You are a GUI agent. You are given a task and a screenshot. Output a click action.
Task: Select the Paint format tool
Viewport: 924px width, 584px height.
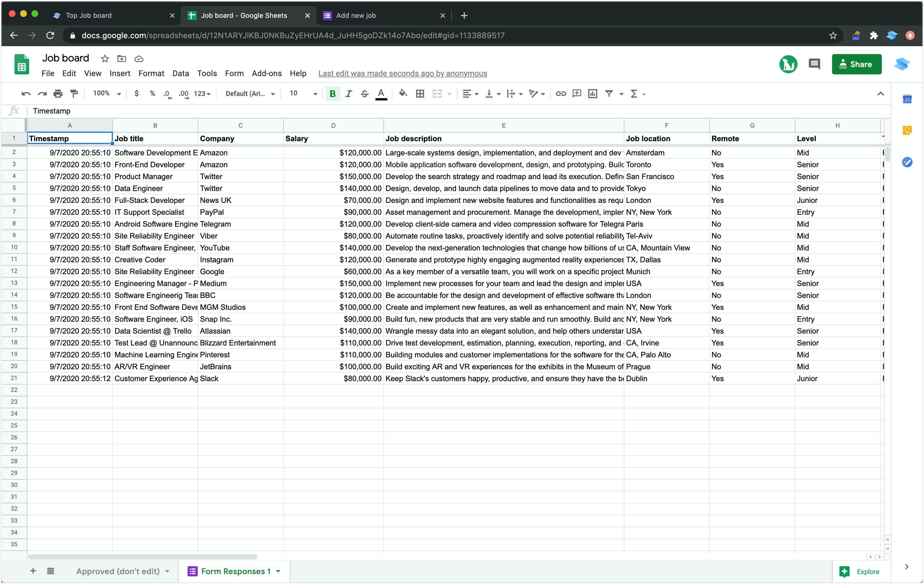[74, 94]
